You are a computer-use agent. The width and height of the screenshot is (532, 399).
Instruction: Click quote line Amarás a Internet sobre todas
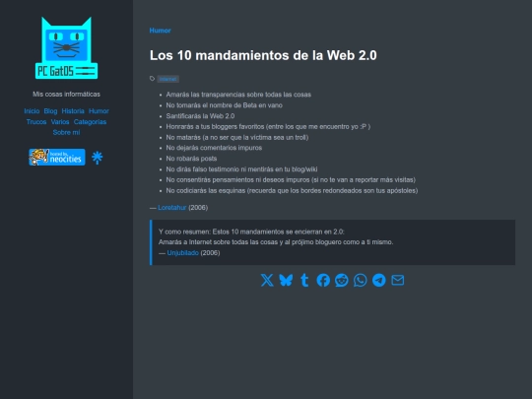click(x=276, y=242)
